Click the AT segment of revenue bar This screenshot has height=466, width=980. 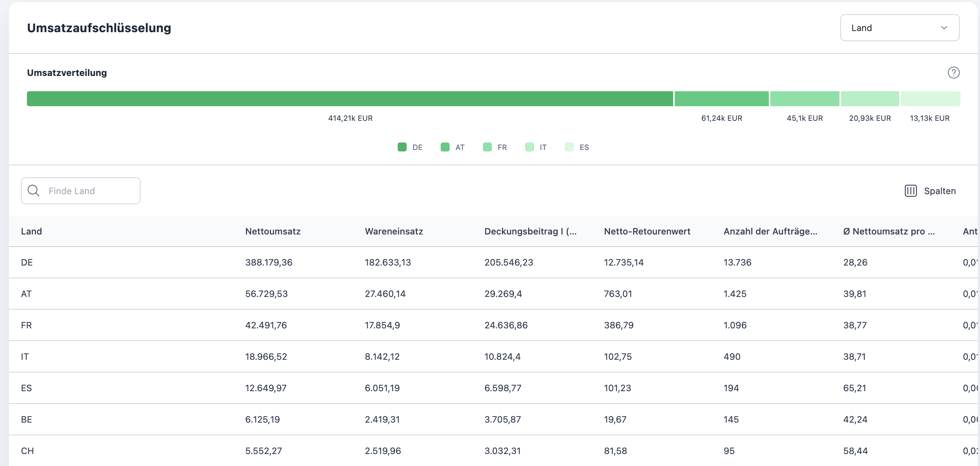721,99
